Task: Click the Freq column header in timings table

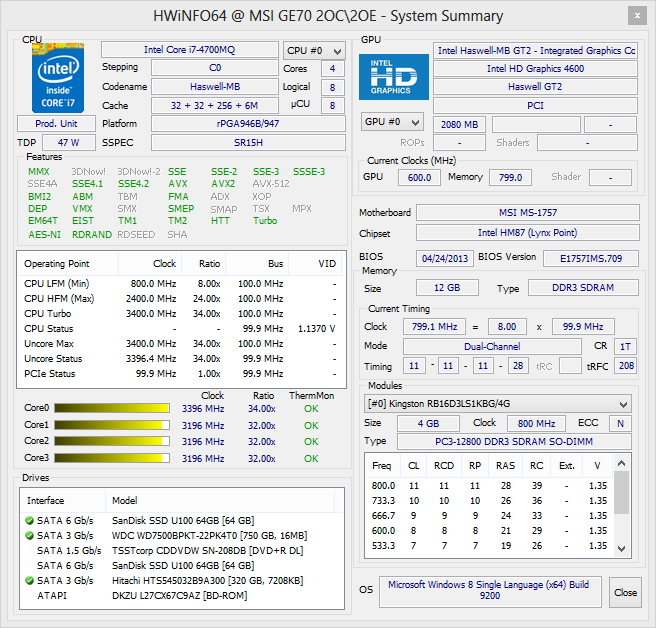Action: tap(382, 466)
